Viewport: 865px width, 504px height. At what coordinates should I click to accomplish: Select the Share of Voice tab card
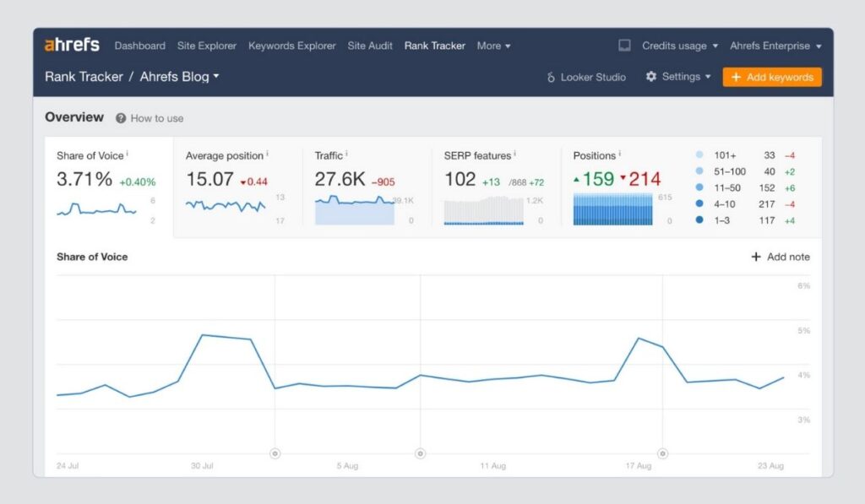point(109,187)
